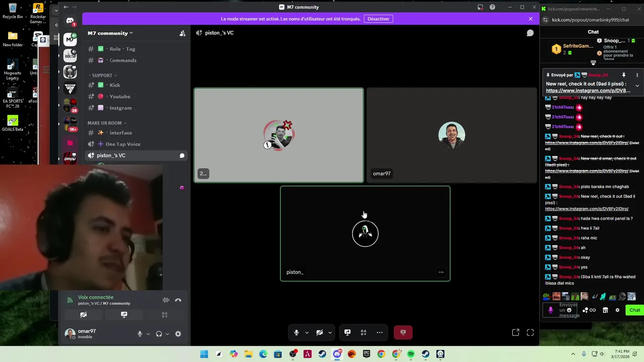Click site settings icon in Kick address bar

click(545, 20)
